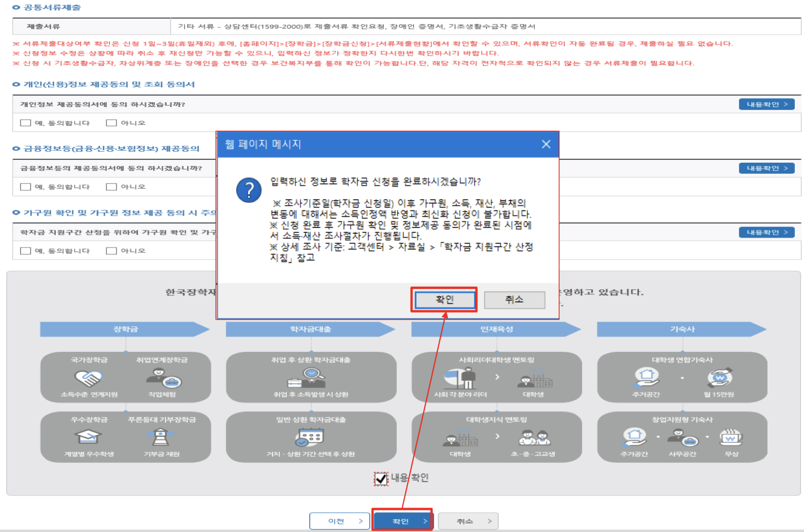Image resolution: width=804 pixels, height=532 pixels.
Task: Open 내용확인 for 개인정보 제공동의서
Action: pos(766,104)
